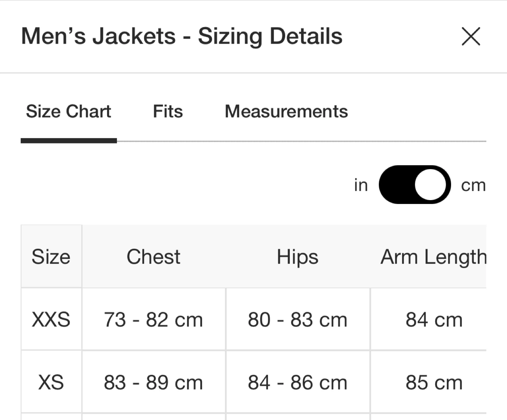Click the Arm Length column header

point(433,257)
